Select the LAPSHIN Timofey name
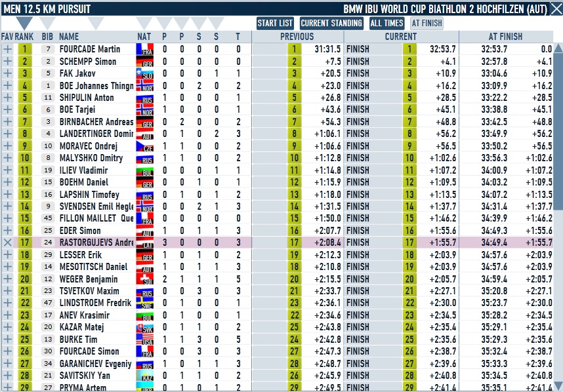This screenshot has width=563, height=392. (89, 195)
